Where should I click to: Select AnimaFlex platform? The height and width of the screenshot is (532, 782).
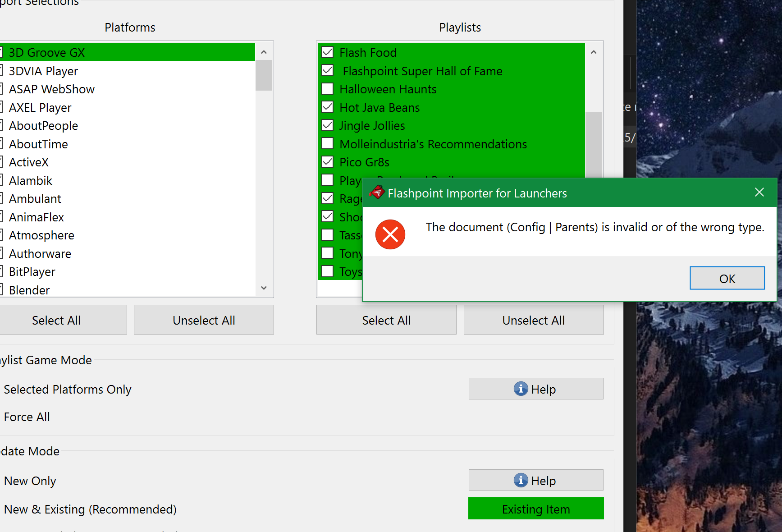(128, 217)
